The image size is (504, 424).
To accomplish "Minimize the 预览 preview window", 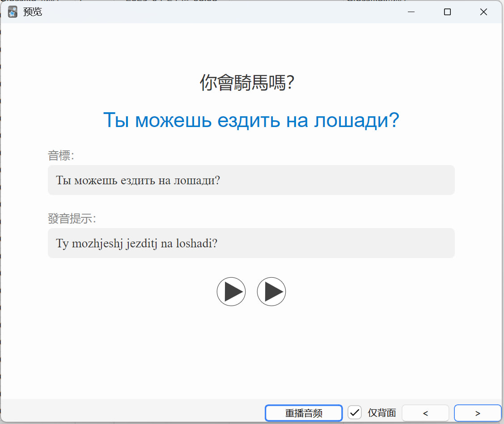I will pos(411,12).
